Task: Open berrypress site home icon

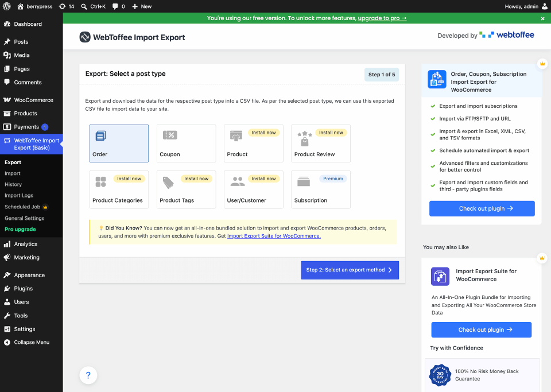Action: pos(21,6)
